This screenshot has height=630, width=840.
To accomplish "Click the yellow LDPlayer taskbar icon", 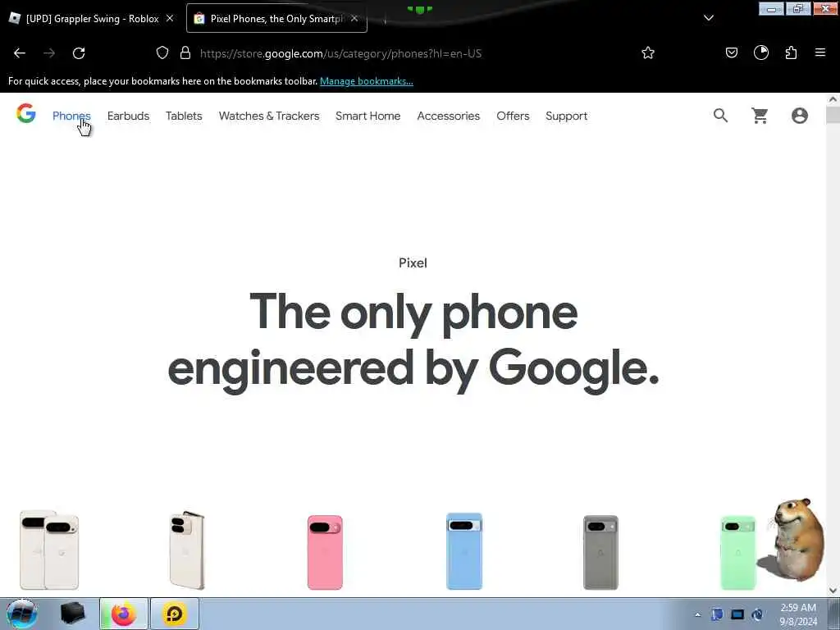I will 175,614.
